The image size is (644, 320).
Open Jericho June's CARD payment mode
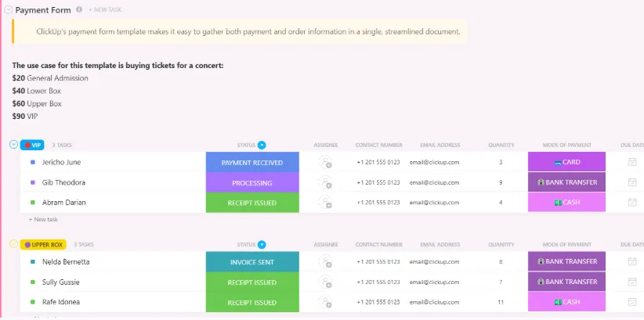click(x=566, y=162)
